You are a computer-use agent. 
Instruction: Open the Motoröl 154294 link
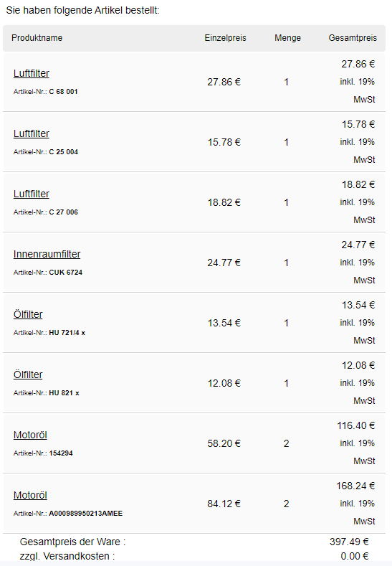(30, 435)
